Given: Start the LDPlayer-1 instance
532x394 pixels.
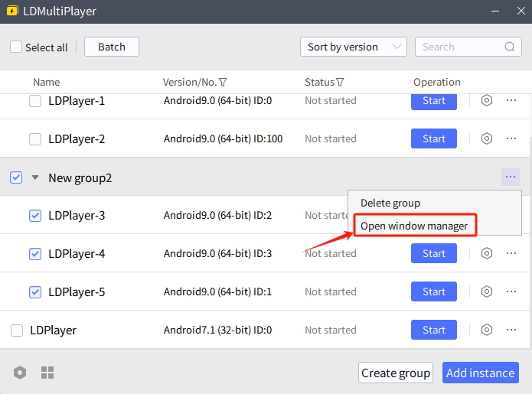Looking at the screenshot, I should 433,101.
